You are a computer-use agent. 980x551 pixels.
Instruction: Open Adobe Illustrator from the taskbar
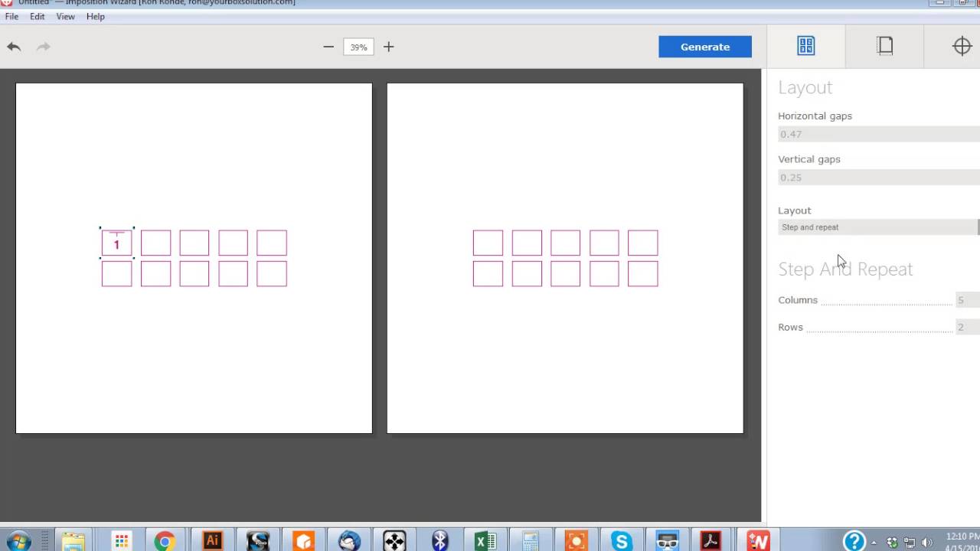(x=212, y=541)
